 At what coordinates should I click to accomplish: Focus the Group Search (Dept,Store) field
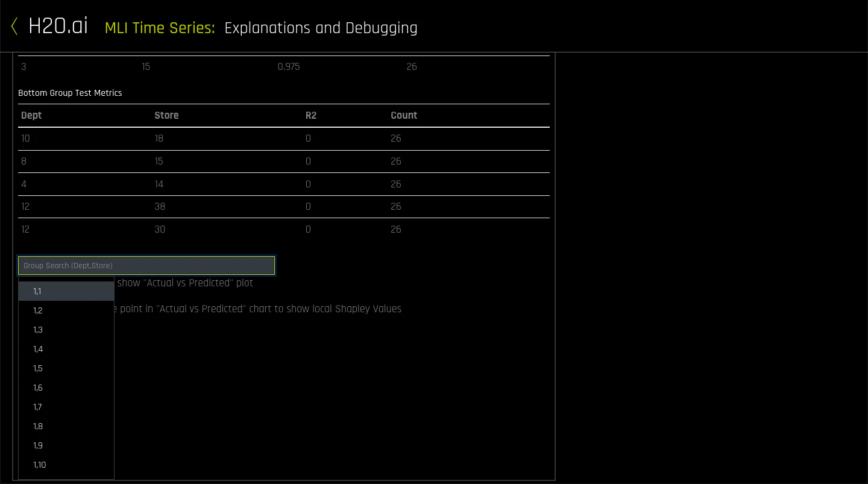[x=146, y=266]
